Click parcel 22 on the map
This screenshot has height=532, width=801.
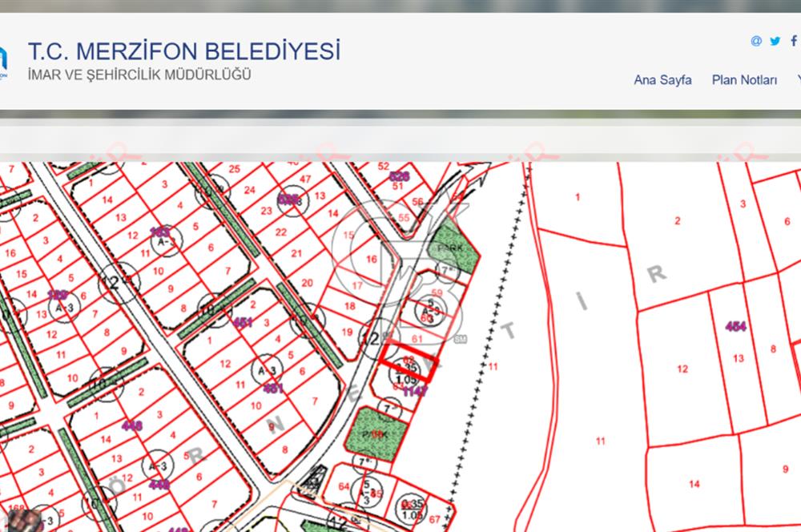click(281, 232)
